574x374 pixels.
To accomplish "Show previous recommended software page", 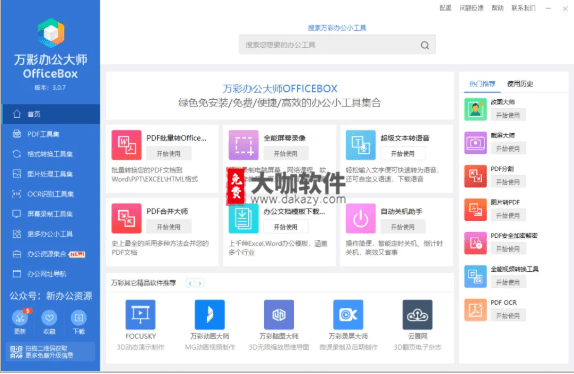I will [x=190, y=283].
